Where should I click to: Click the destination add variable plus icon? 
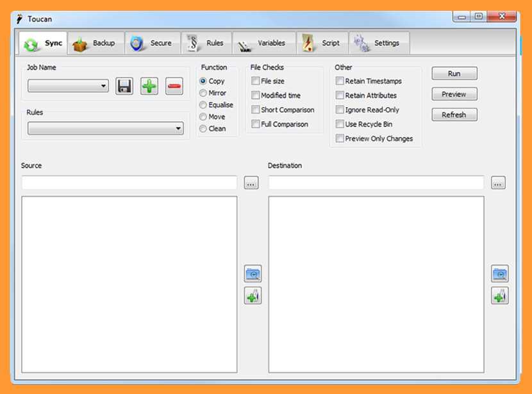click(x=500, y=296)
